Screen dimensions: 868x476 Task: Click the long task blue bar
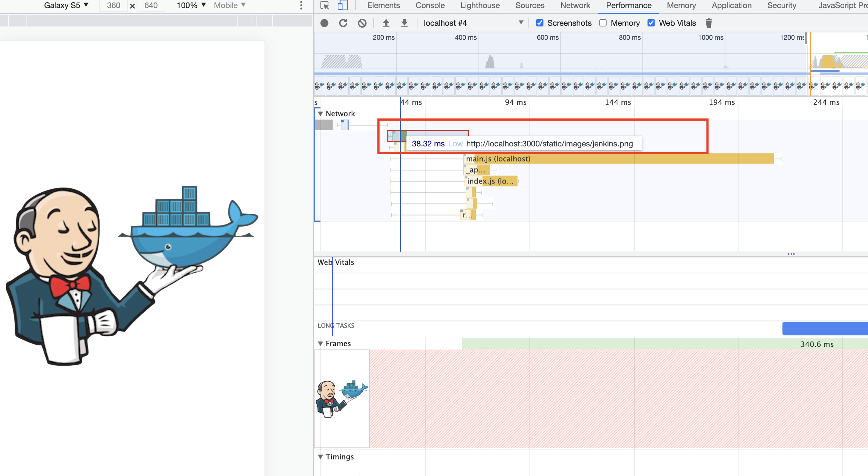[825, 328]
